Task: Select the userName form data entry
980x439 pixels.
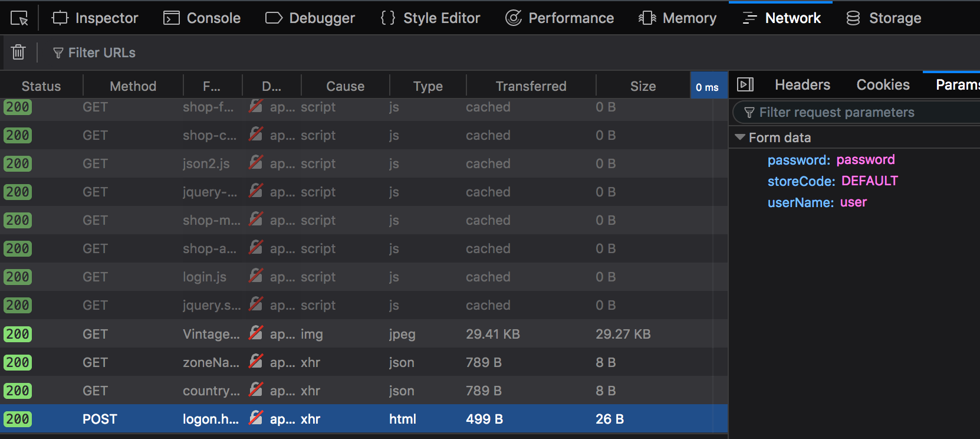Action: pyautogui.click(x=817, y=202)
